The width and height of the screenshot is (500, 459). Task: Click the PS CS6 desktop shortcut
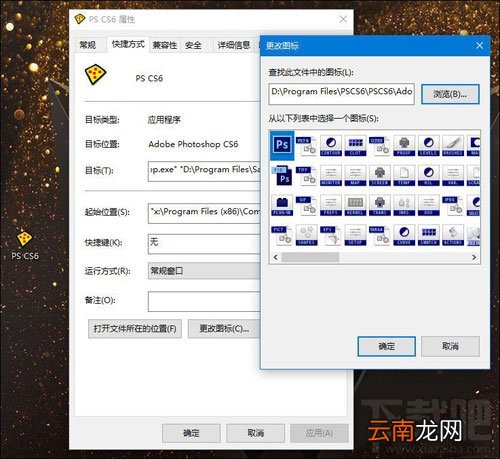click(25, 245)
